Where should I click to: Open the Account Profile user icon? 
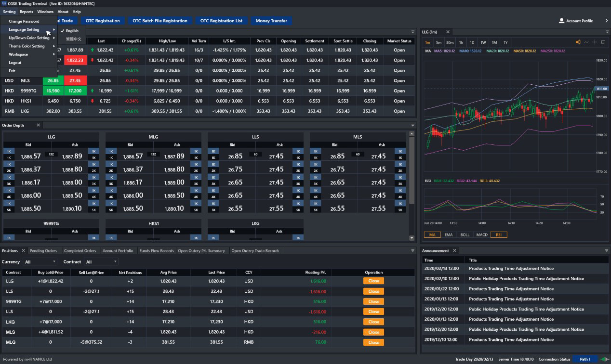coord(561,21)
